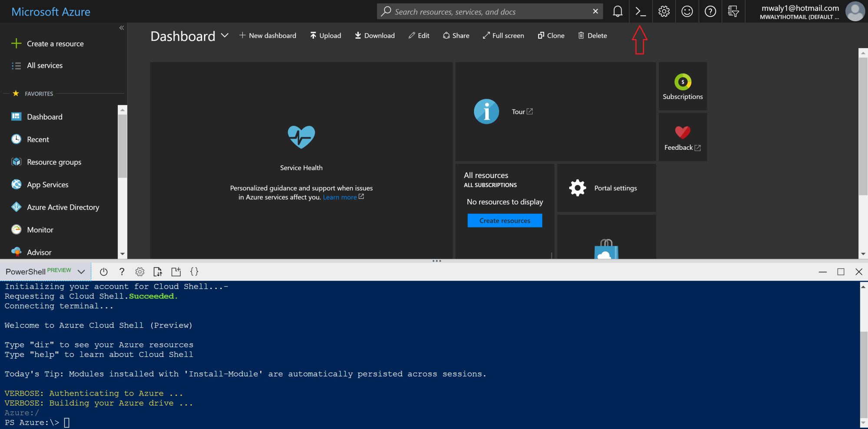This screenshot has height=429, width=868.
Task: Click the Tour info icon
Action: [486, 112]
